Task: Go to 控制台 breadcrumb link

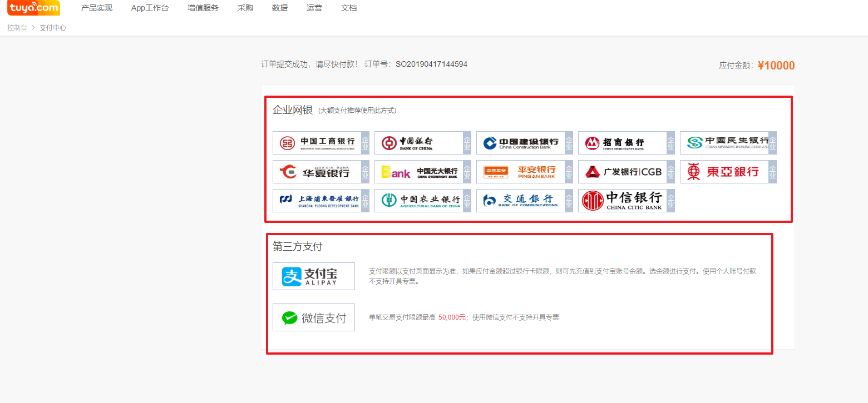Action: 17,28
